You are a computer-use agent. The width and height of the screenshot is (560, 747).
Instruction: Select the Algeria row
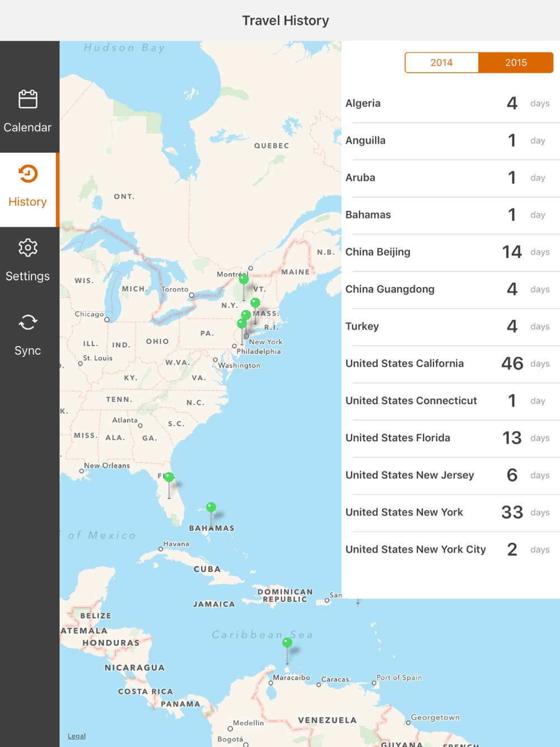pyautogui.click(x=451, y=104)
